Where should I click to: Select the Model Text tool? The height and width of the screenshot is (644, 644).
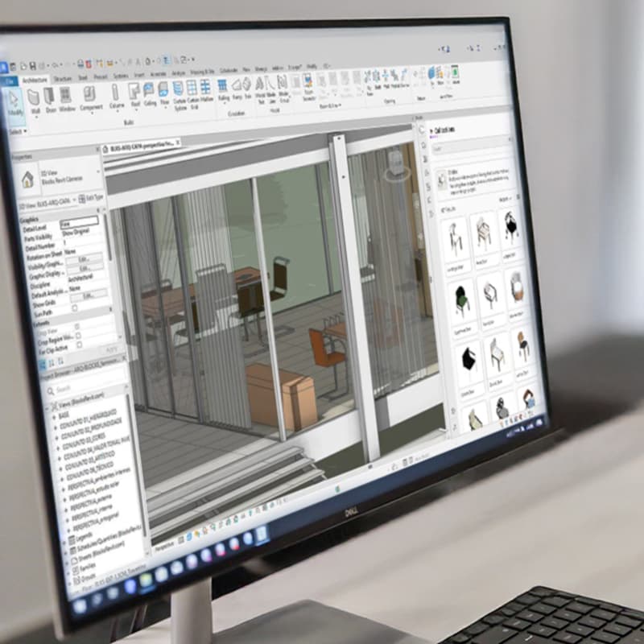(x=260, y=90)
